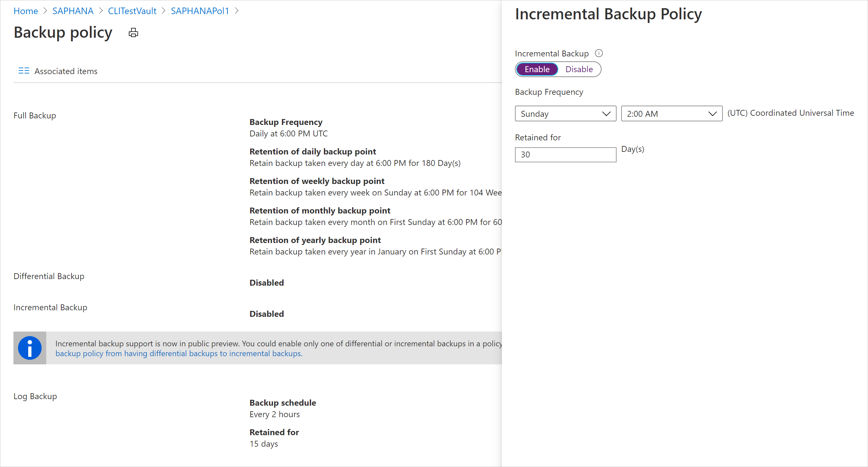
Task: Disable the Incremental Backup toggle
Action: (578, 69)
